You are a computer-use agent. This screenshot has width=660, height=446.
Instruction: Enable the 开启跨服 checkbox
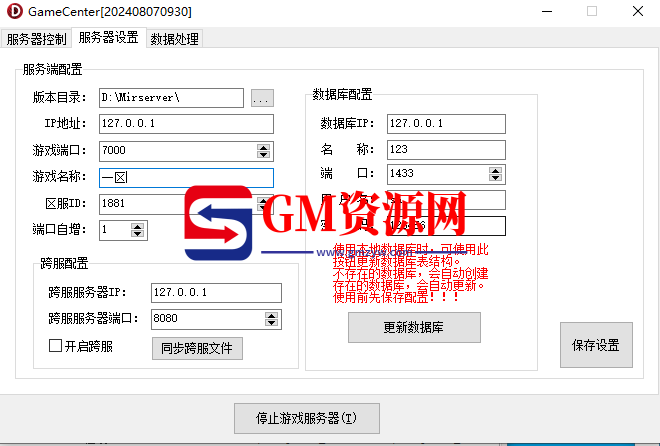tap(56, 346)
